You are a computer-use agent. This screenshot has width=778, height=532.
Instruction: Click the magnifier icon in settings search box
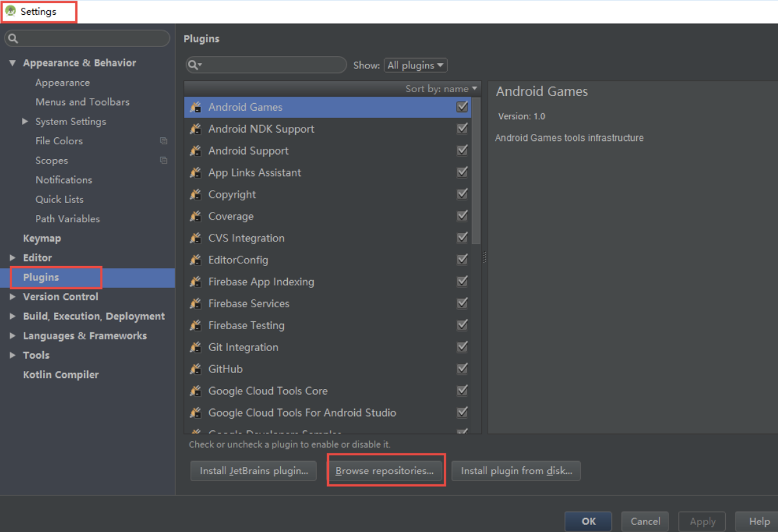coord(13,39)
